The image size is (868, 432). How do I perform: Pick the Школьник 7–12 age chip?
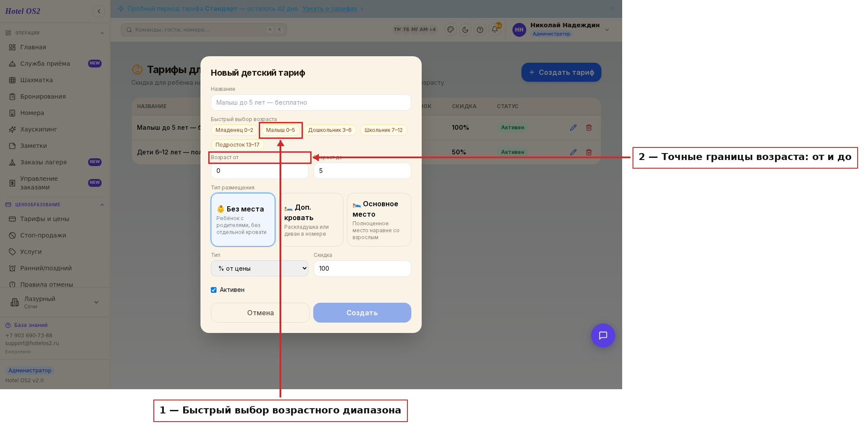tap(383, 130)
